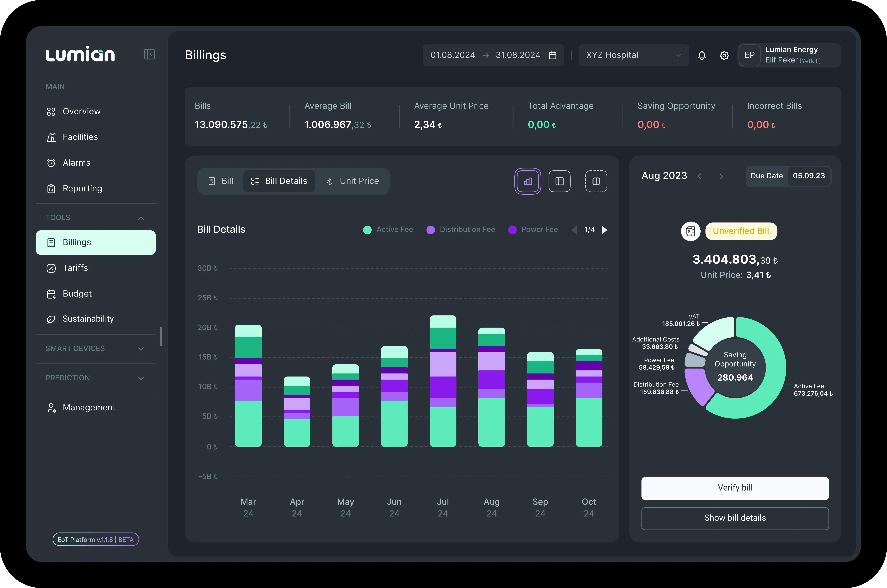The width and height of the screenshot is (887, 588).
Task: Open Alarms in the sidebar
Action: [x=96, y=163]
